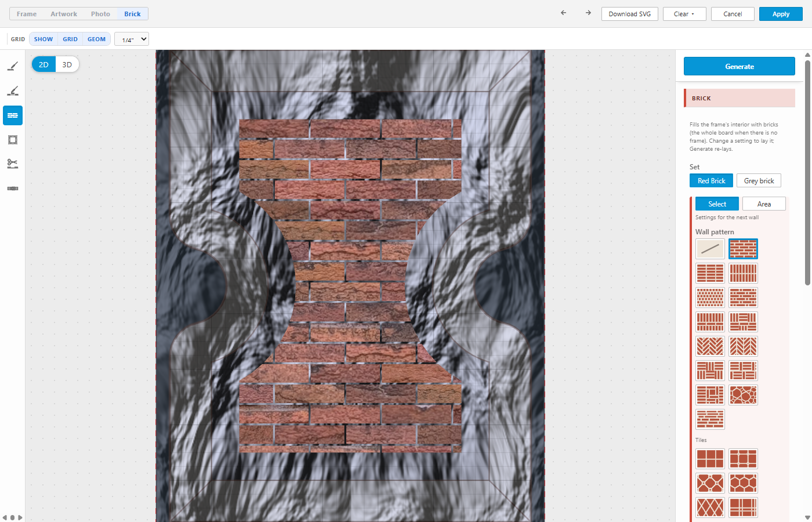The image size is (812, 522).
Task: Open the Frame tab
Action: (27, 14)
